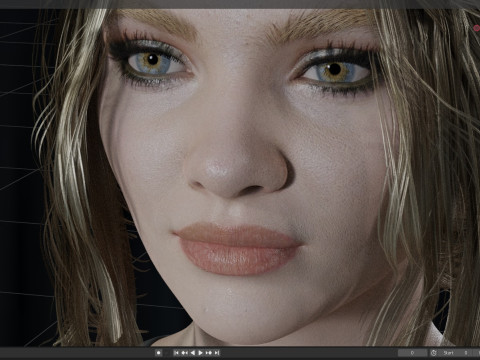Play the animation forward
This screenshot has height=360, width=480.
coord(200,353)
